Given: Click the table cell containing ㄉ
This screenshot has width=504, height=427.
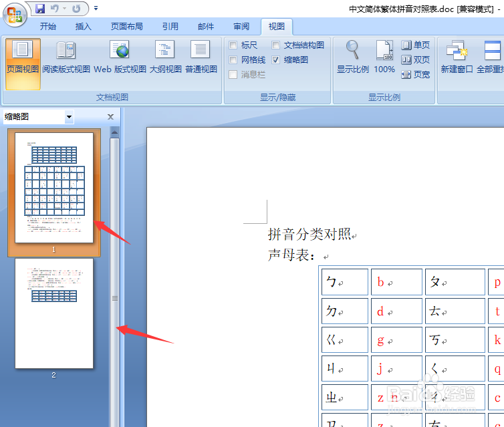Looking at the screenshot, I should [x=344, y=311].
